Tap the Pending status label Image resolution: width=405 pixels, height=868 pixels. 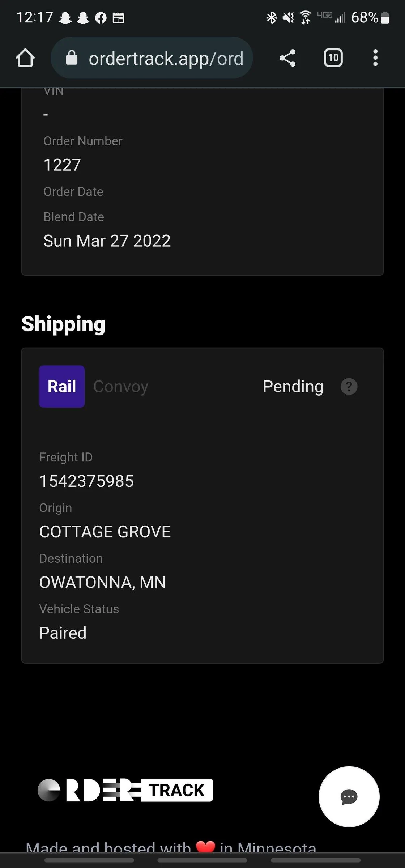[x=293, y=387]
